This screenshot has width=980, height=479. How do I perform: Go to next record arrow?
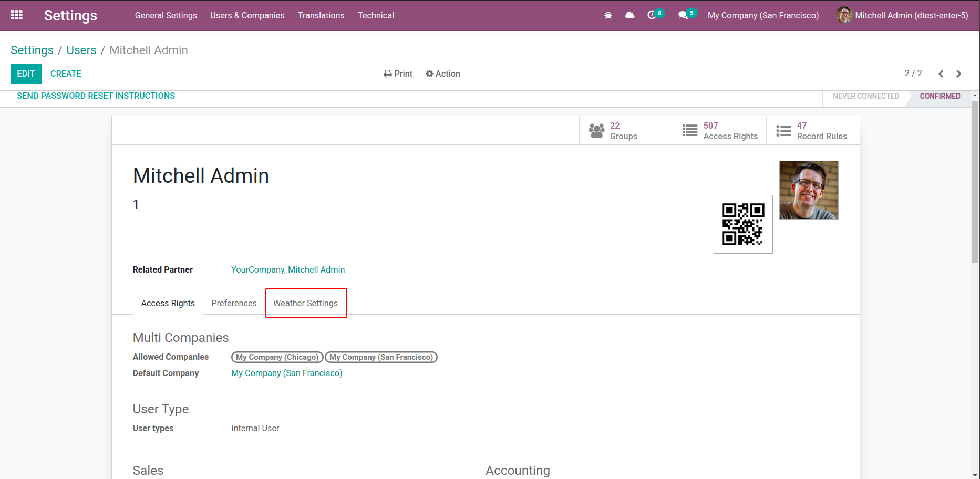959,74
